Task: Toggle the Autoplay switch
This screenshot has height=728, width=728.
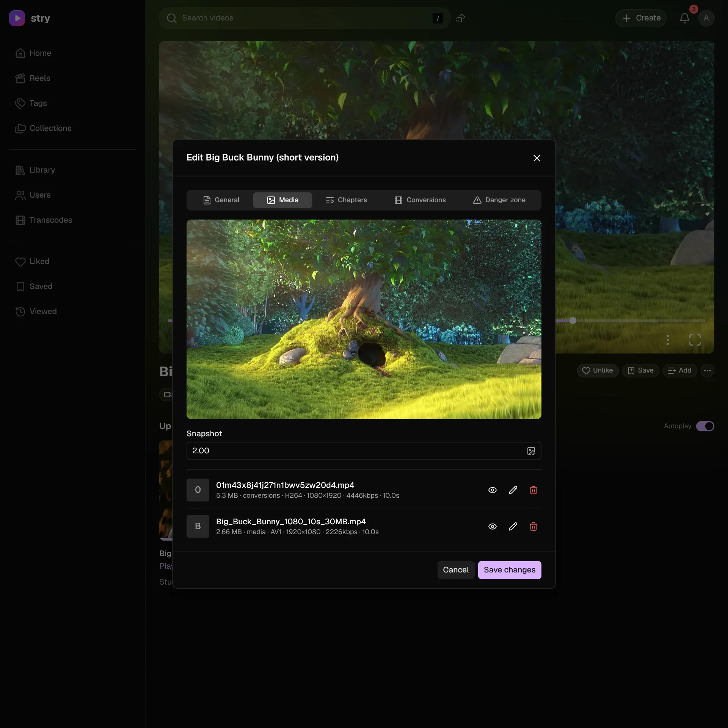Action: coord(705,426)
